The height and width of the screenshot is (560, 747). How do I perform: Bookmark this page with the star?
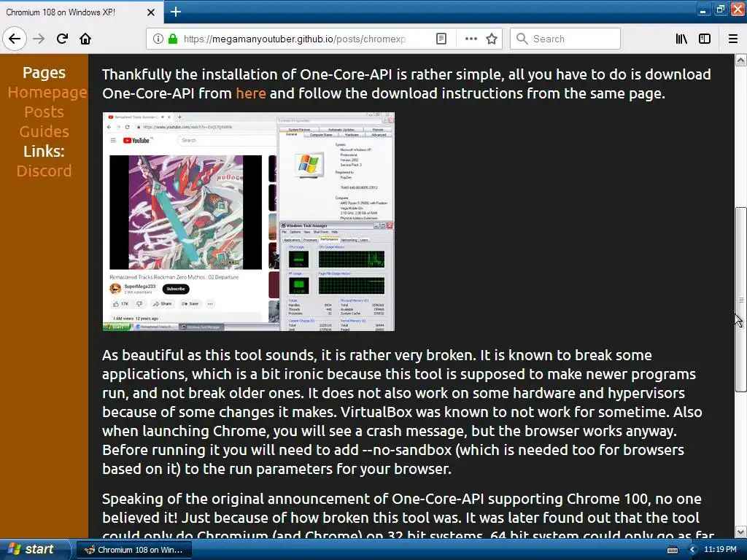(x=492, y=39)
